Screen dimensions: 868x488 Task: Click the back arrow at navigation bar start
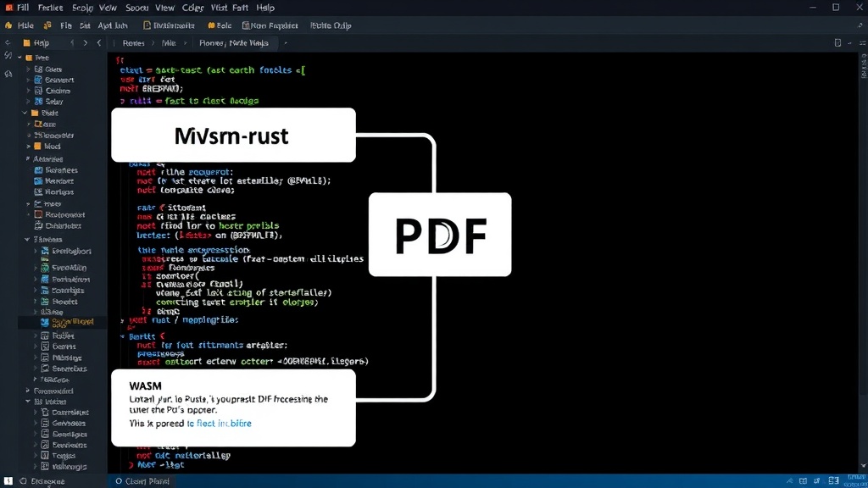pyautogui.click(x=8, y=42)
